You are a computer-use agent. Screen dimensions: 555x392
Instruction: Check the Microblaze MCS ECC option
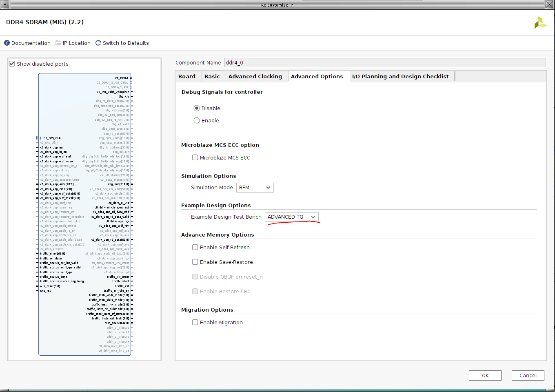coord(195,157)
